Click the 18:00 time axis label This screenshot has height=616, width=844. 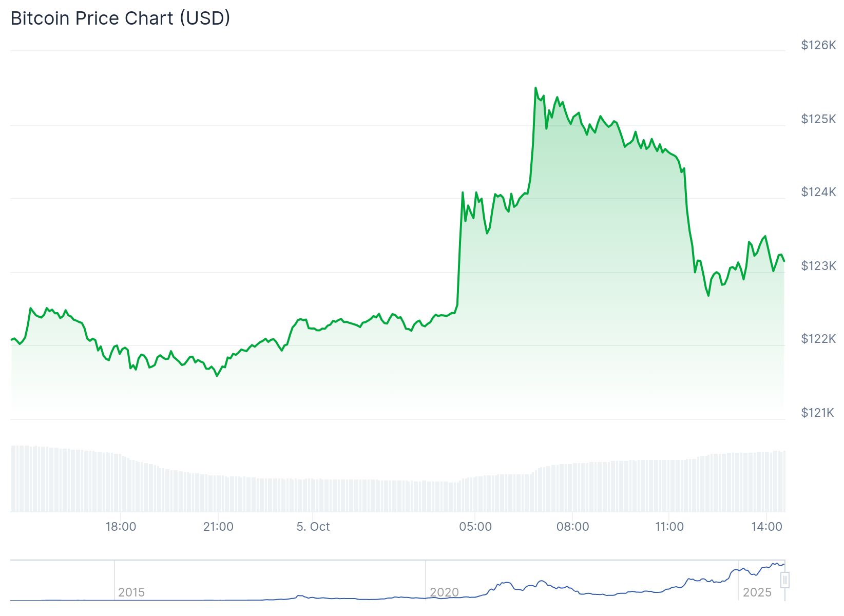(121, 527)
